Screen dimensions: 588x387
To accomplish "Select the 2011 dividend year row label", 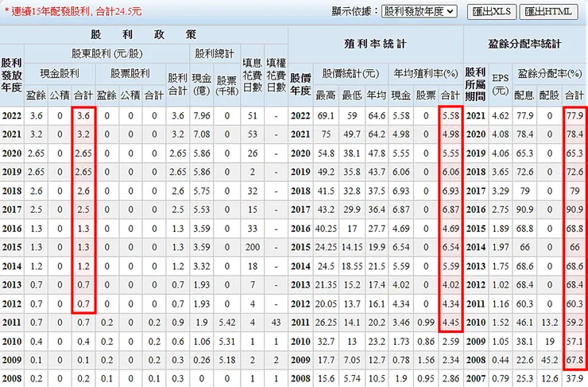I will (12, 323).
